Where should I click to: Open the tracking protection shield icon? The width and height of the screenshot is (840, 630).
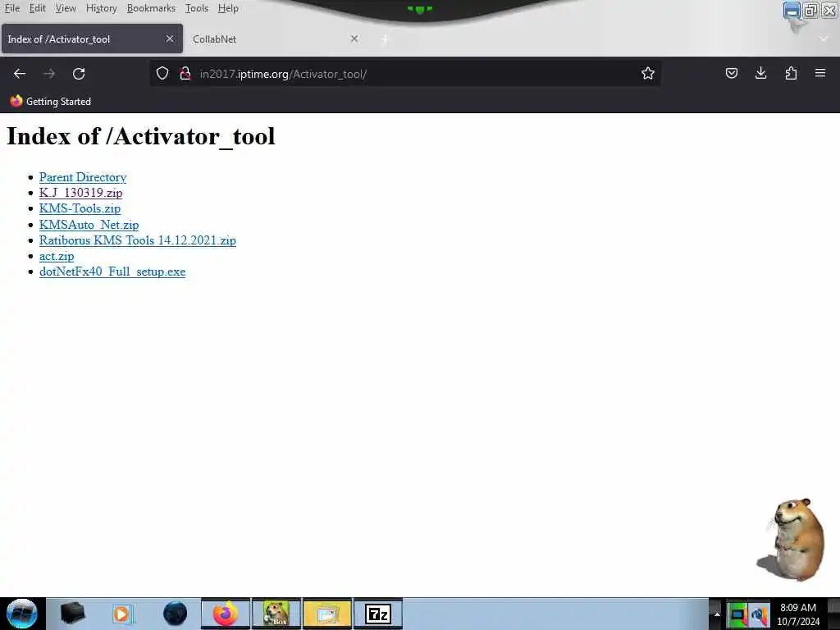point(162,74)
